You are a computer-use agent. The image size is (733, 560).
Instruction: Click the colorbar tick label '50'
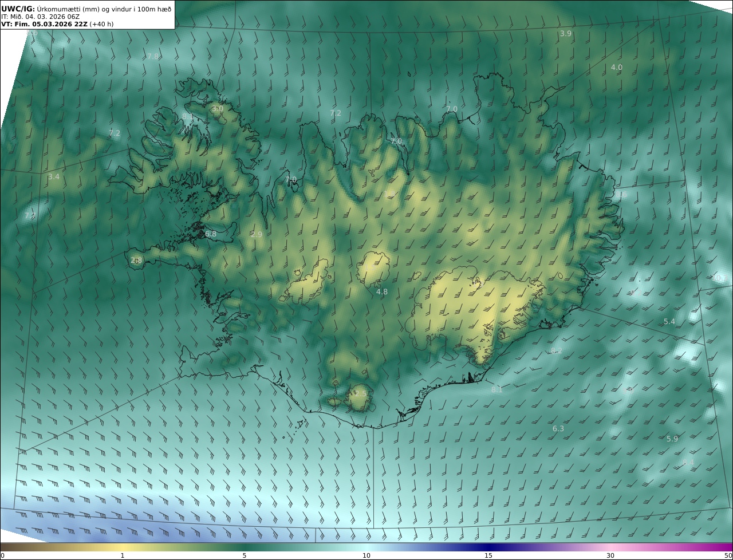(728, 555)
